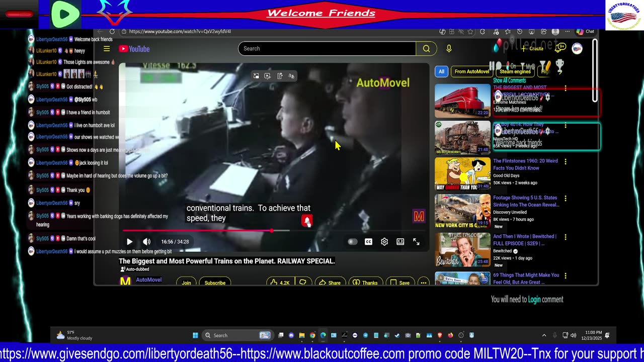Open the red locomotive video thumbnail

(462, 101)
